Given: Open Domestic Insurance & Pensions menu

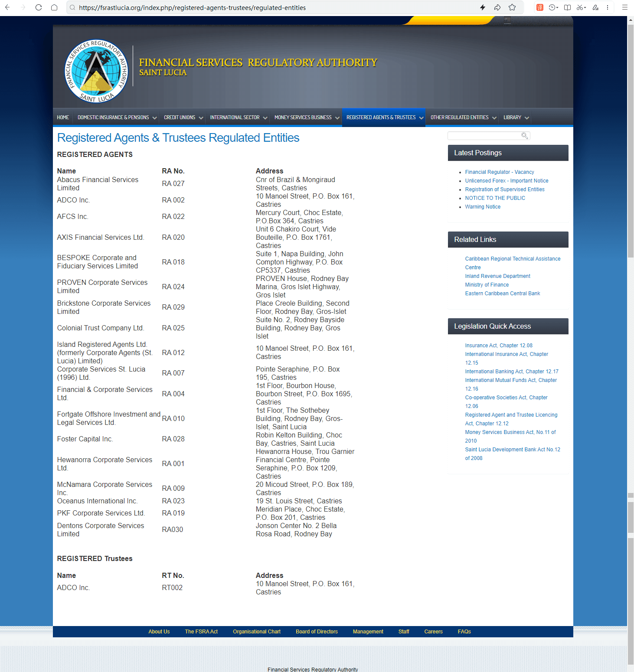Looking at the screenshot, I should [x=113, y=117].
